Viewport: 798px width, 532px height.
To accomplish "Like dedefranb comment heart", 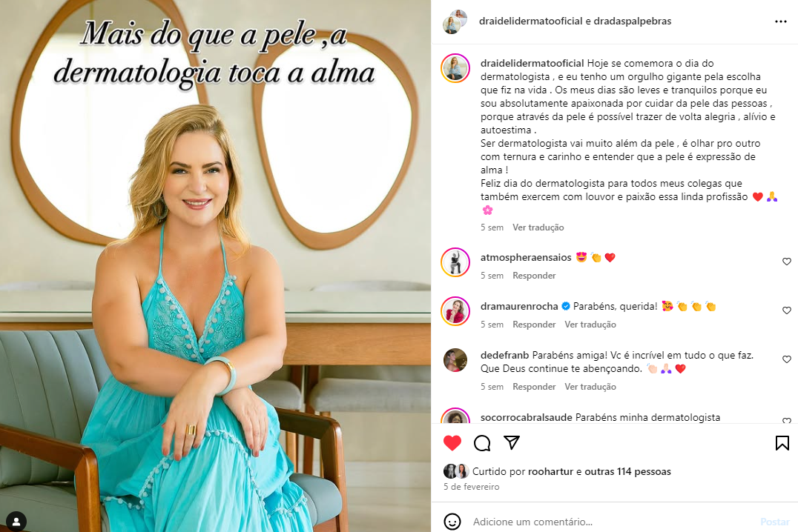I will click(x=786, y=359).
